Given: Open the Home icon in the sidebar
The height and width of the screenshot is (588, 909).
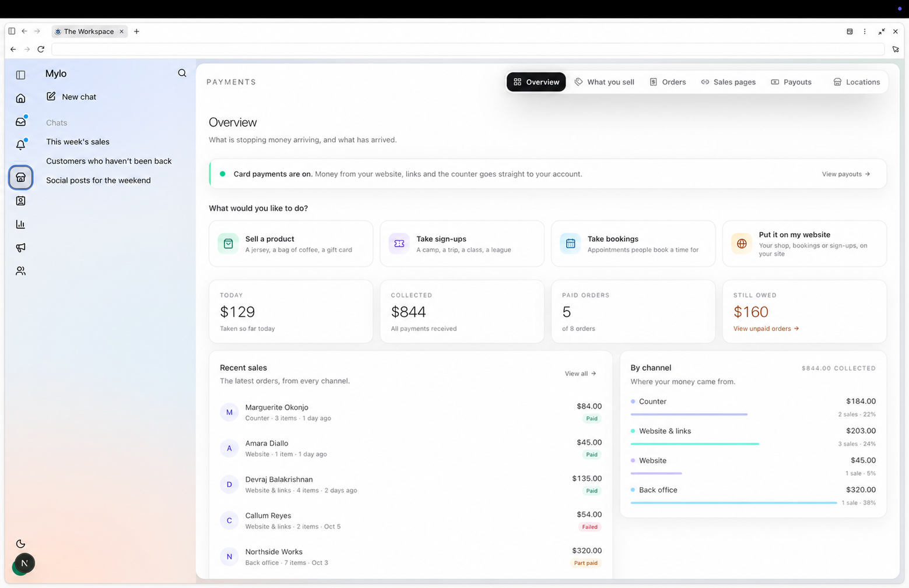Looking at the screenshot, I should 20,98.
